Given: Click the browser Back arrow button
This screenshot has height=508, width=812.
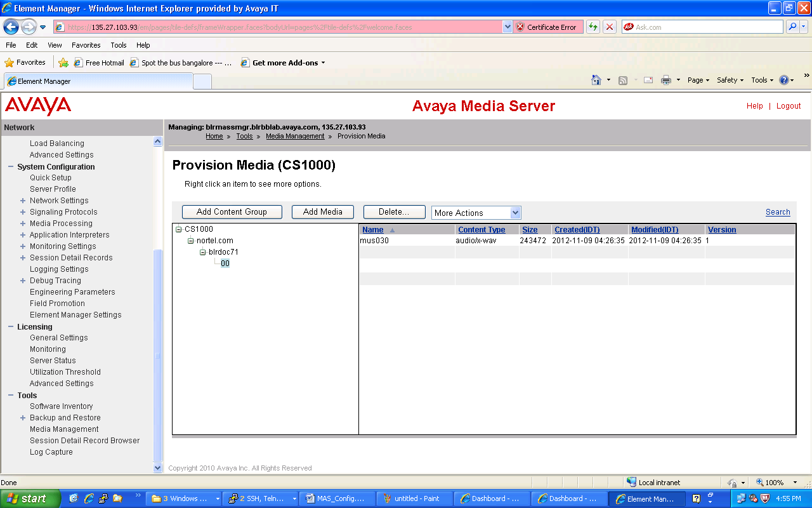Looking at the screenshot, I should 11,27.
